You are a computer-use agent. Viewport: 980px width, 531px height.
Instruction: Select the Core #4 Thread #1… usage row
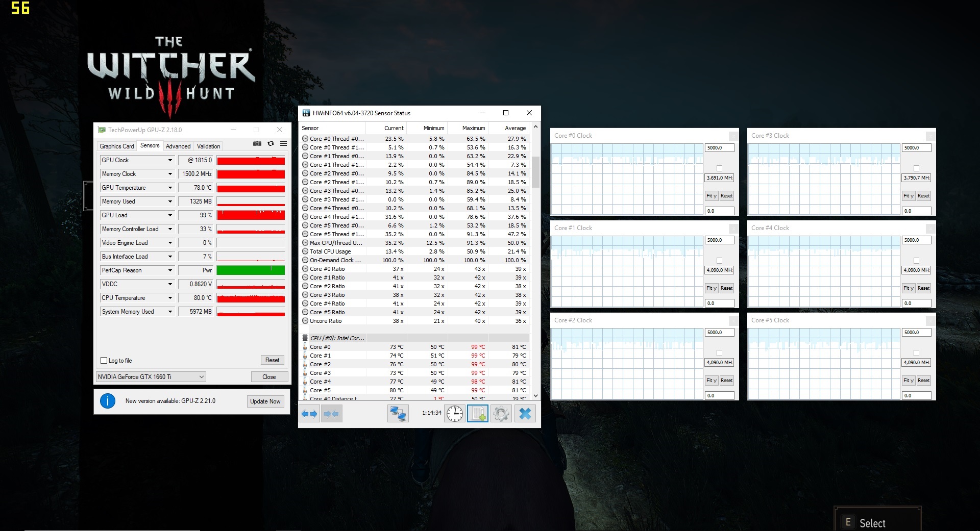414,217
